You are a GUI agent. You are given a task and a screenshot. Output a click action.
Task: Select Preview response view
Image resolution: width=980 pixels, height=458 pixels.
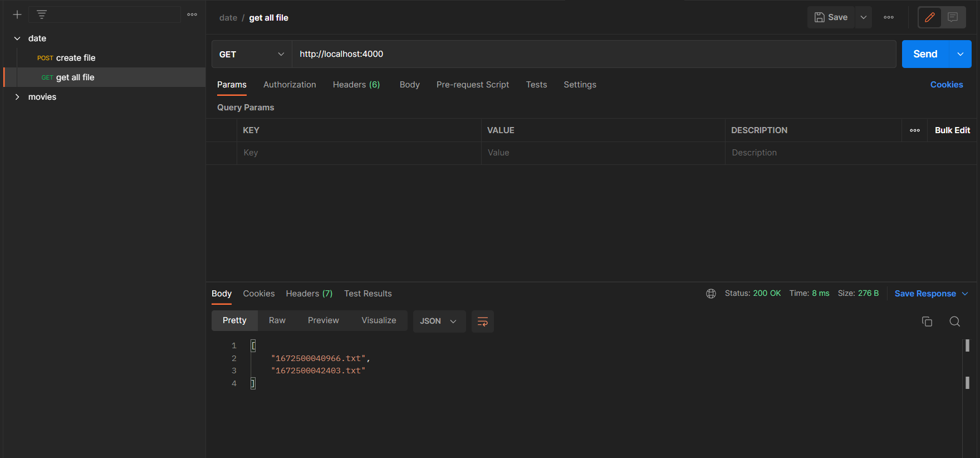point(324,320)
